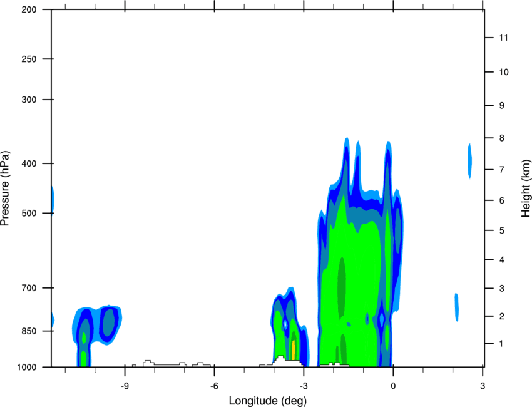Click the -3 longitude tick label
Viewport: 532px width, 407px height.
coord(304,386)
